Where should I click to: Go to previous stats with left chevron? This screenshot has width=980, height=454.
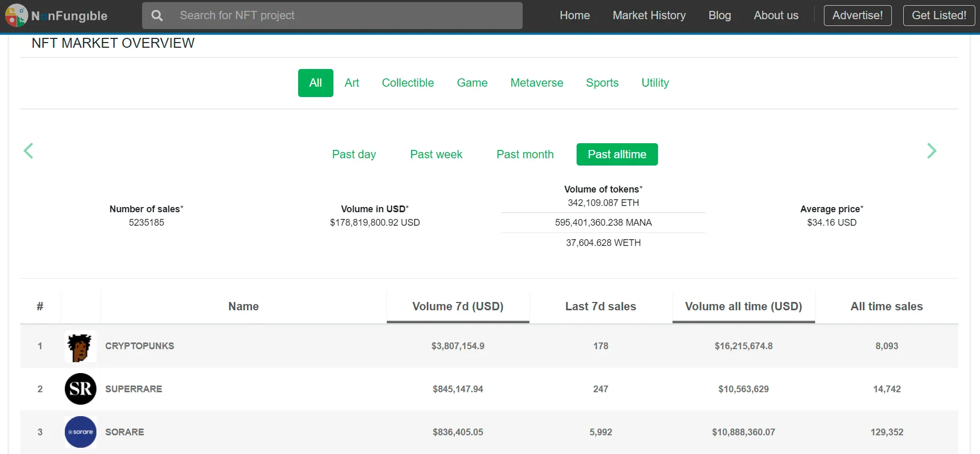pos(29,151)
